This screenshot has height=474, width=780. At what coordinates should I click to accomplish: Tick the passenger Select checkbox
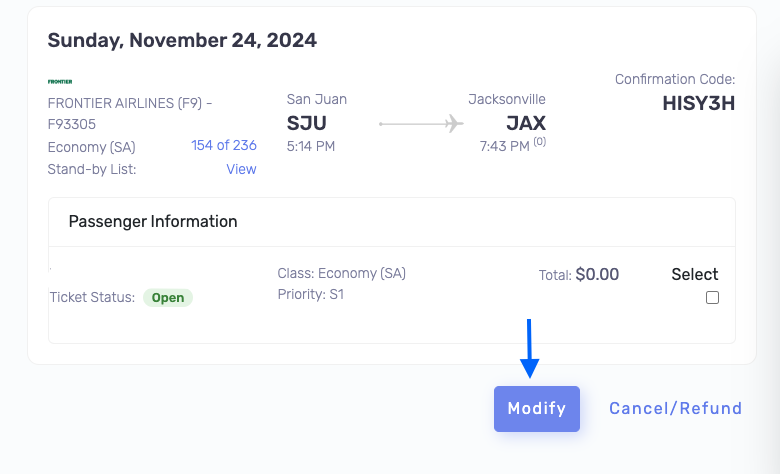coord(712,297)
